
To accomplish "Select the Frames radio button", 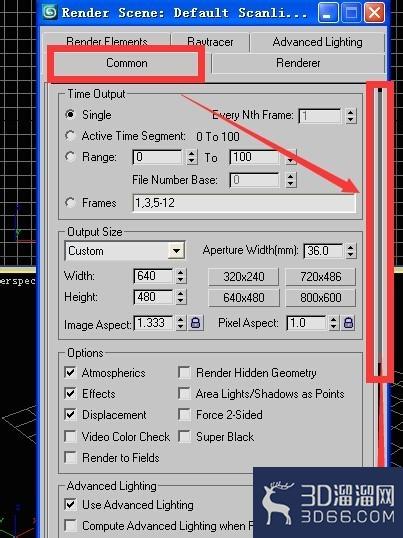I will (70, 203).
